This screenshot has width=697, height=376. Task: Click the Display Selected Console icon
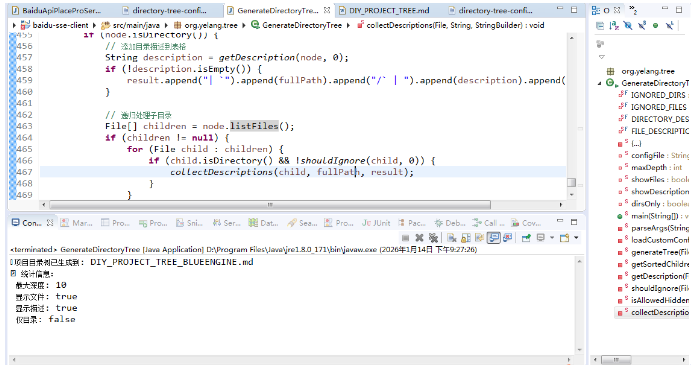[x=541, y=238]
